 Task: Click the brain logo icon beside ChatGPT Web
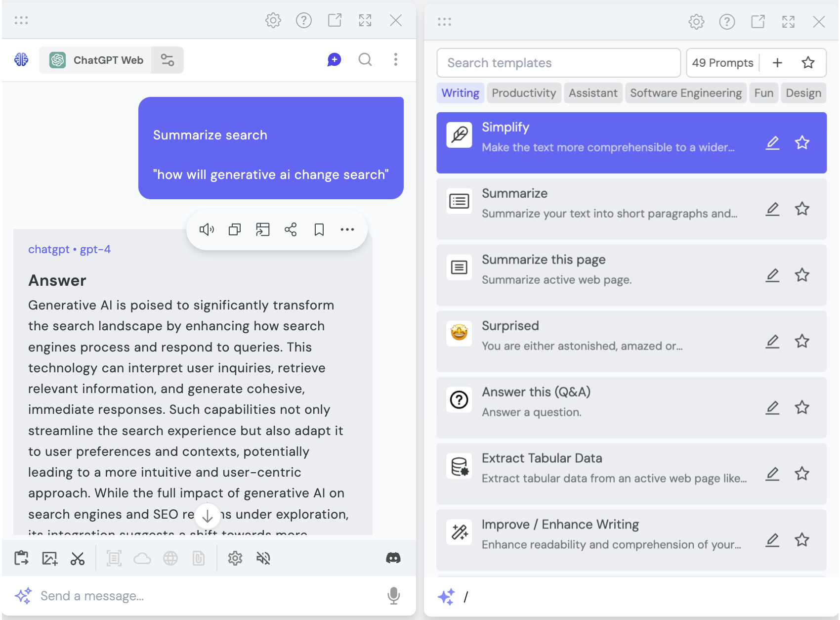tap(21, 60)
